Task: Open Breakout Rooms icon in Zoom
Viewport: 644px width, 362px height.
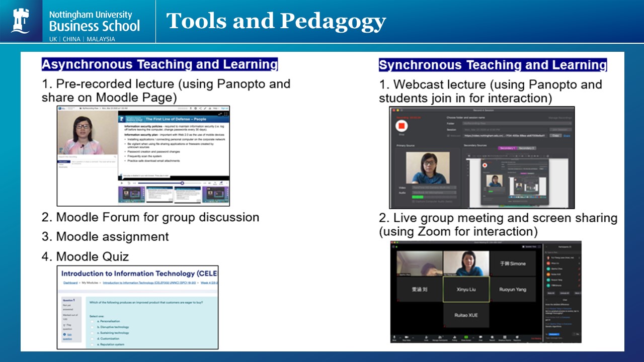Action: click(x=505, y=337)
